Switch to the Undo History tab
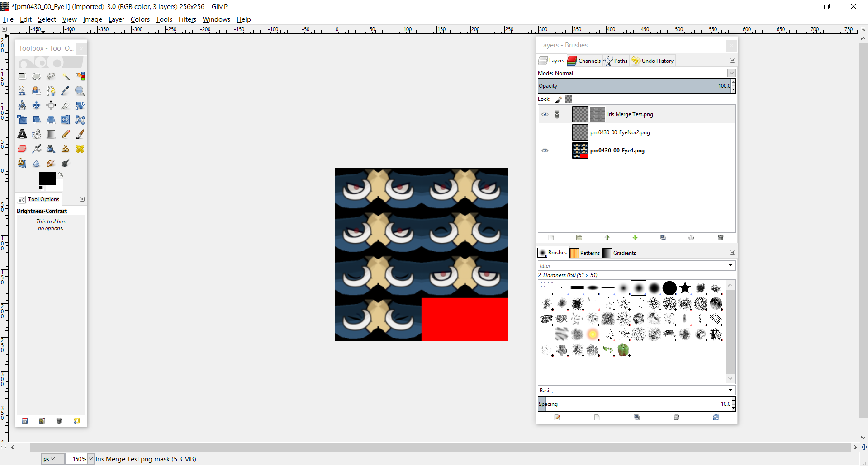 click(x=652, y=61)
